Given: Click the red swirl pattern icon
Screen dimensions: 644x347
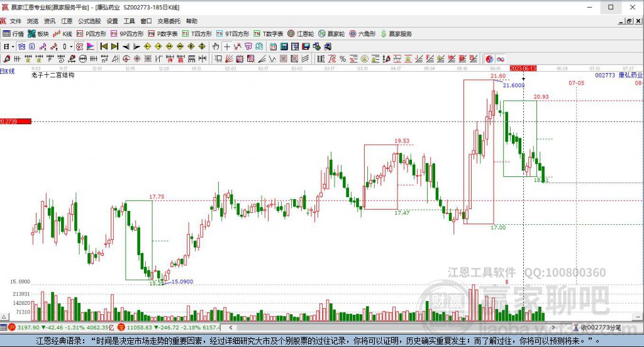Looking at the screenshot, I should (x=79, y=47).
